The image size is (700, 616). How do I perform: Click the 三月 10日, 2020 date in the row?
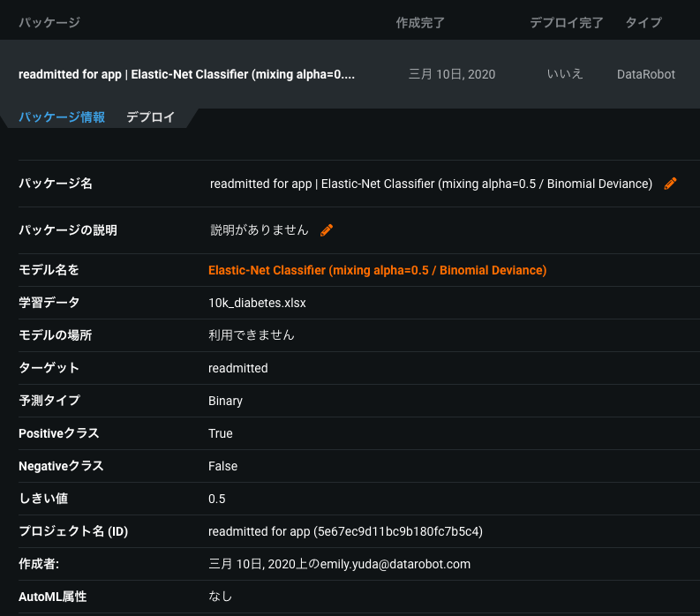(x=452, y=74)
